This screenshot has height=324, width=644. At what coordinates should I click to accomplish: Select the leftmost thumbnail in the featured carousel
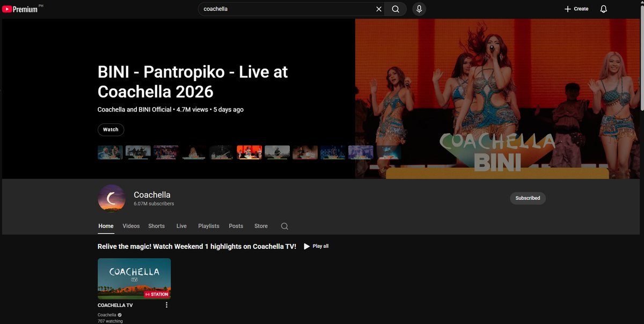coord(110,152)
